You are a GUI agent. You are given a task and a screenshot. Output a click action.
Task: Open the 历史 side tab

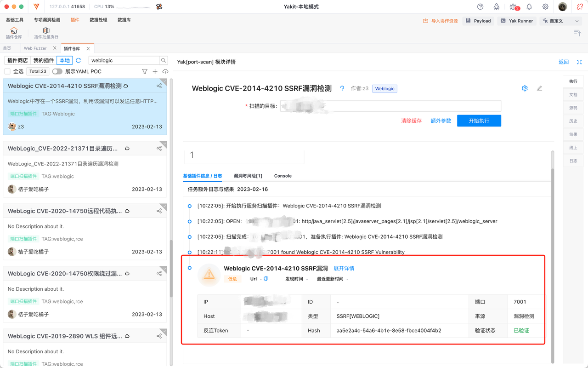tap(573, 121)
